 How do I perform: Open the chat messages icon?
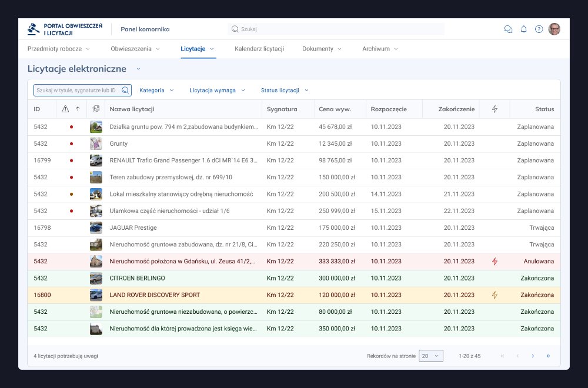point(508,29)
